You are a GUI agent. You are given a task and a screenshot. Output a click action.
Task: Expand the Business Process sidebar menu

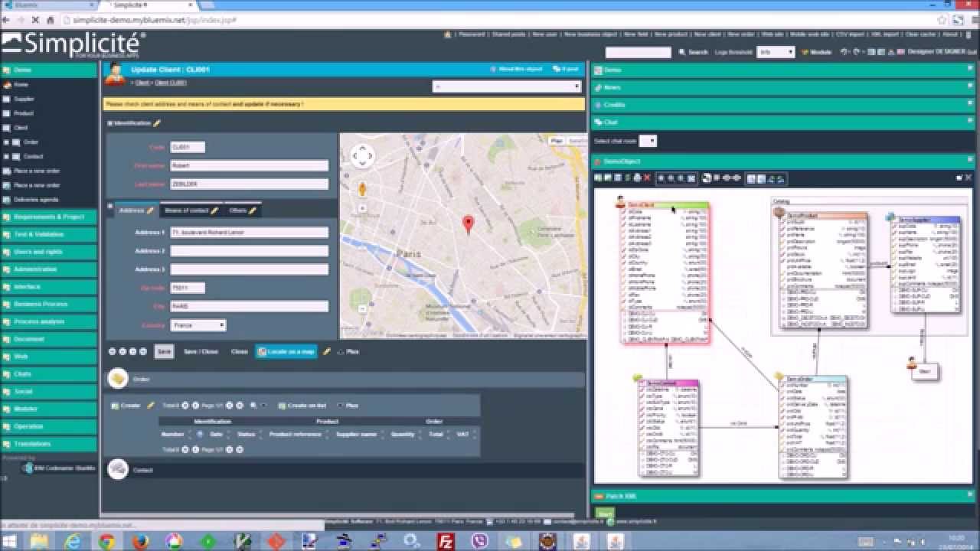(x=49, y=304)
